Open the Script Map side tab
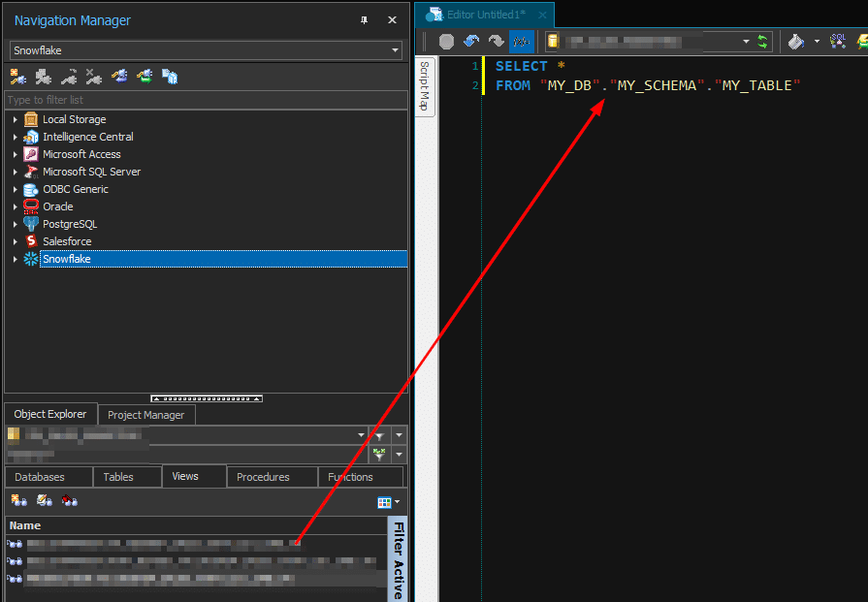This screenshot has width=868, height=602. tap(425, 85)
